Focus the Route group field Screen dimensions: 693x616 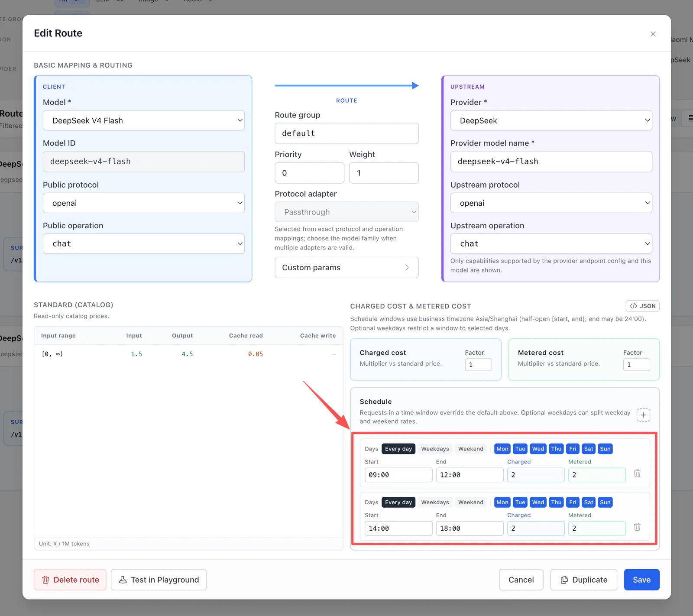(346, 133)
